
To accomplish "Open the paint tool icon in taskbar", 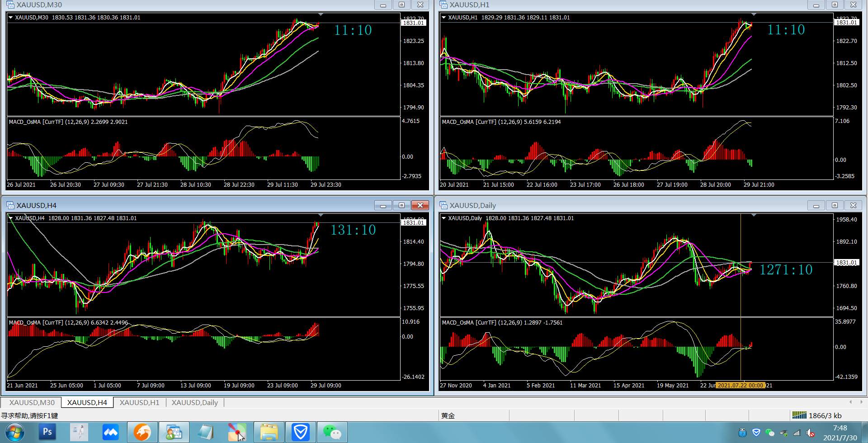I will click(237, 432).
